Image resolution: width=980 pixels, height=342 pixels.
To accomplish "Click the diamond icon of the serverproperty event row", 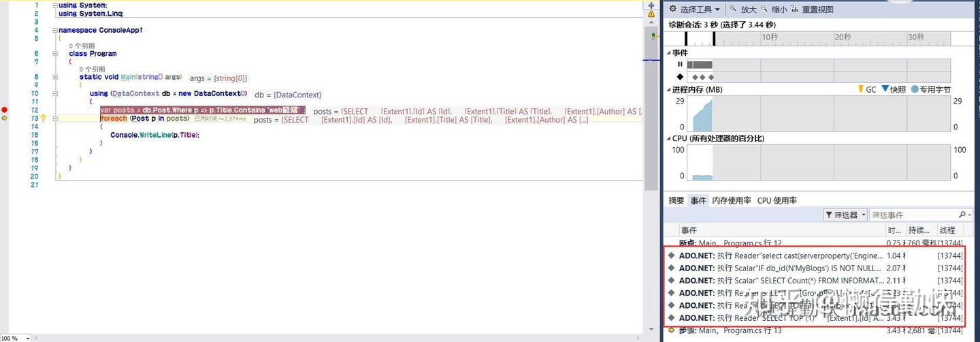I will 672,255.
